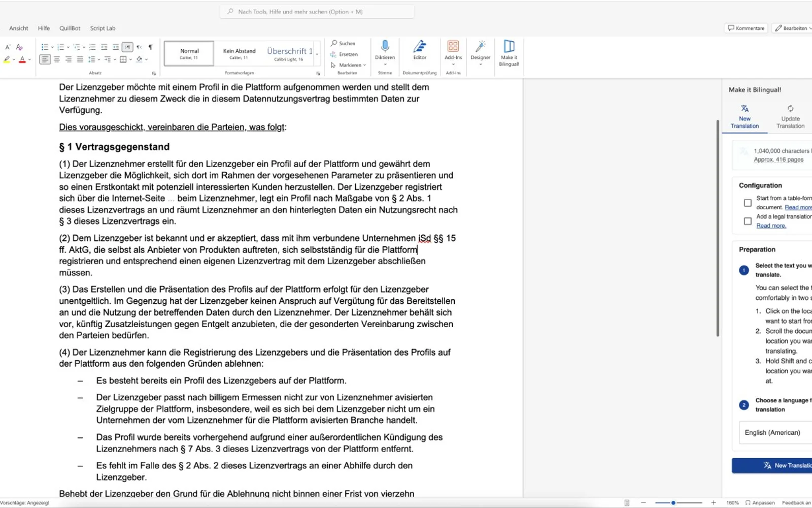The height and width of the screenshot is (508, 812).
Task: Click Suchen to find text
Action: (x=343, y=43)
